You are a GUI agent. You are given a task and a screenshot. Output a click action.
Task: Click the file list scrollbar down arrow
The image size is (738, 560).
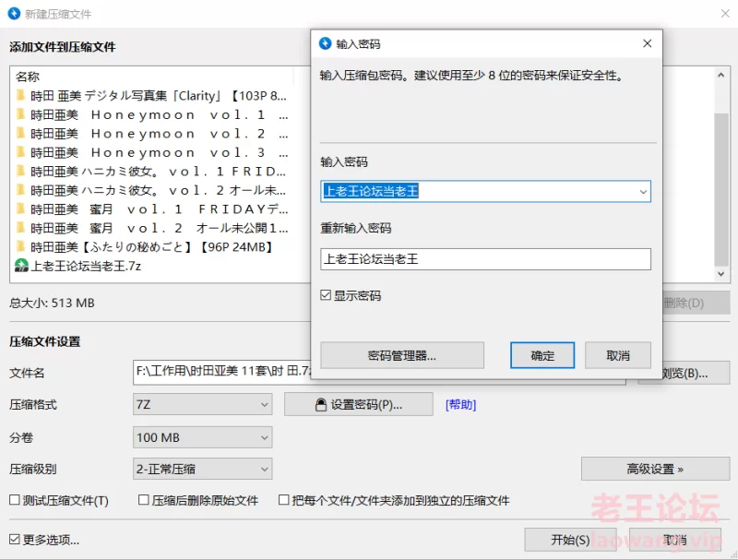tap(720, 274)
